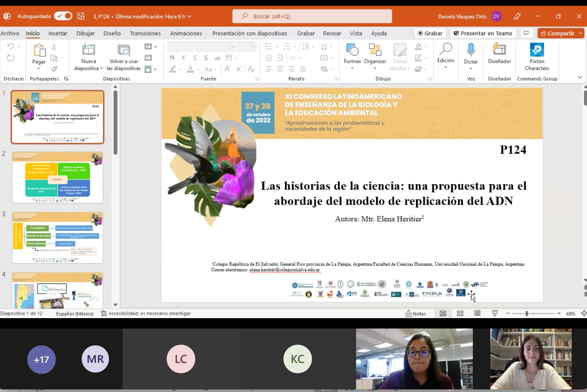Click the save icon in title bar
The image size is (587, 392).
(x=81, y=16)
